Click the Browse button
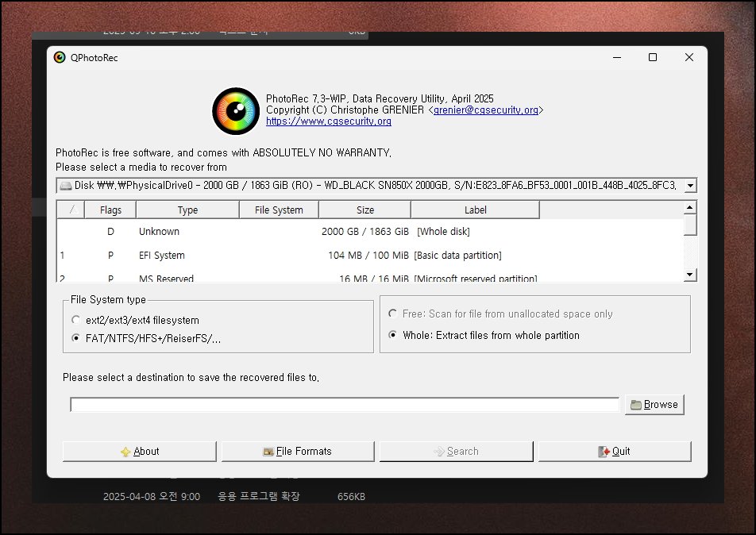 [x=654, y=404]
